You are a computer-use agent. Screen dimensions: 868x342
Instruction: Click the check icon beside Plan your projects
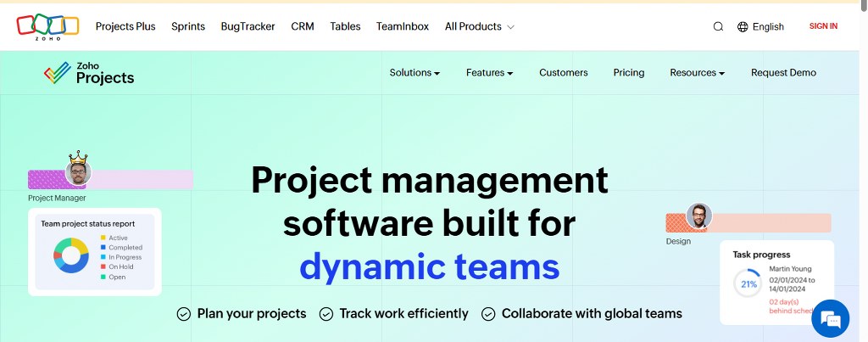[184, 314]
